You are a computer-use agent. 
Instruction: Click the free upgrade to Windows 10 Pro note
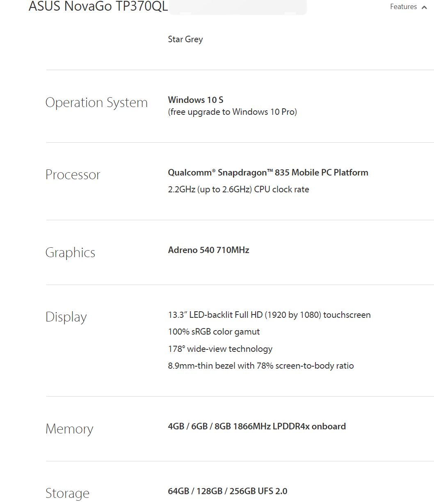point(232,112)
